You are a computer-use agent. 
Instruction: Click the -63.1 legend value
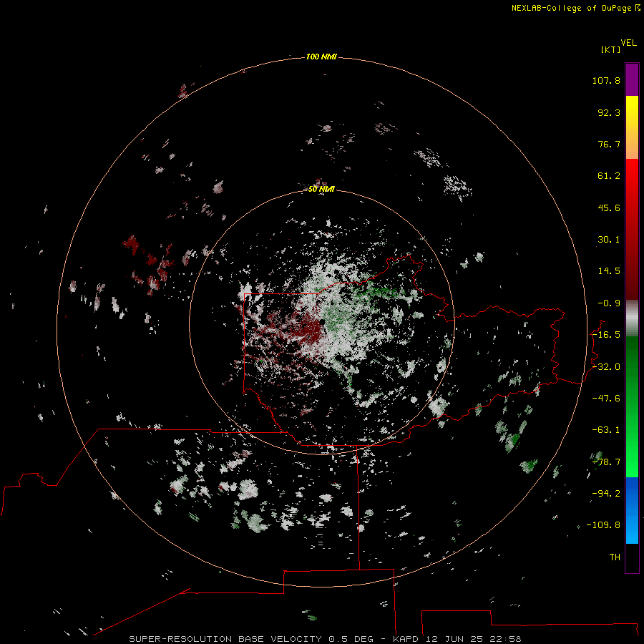(606, 430)
